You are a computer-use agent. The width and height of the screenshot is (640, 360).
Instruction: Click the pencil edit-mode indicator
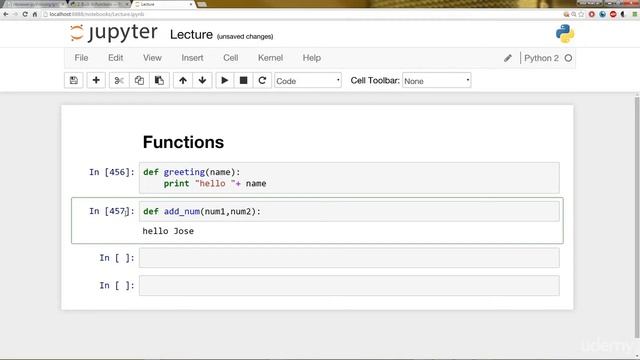tap(508, 58)
